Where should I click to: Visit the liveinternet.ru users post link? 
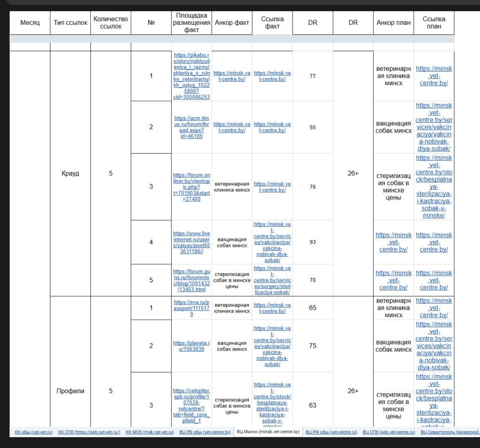tap(192, 242)
